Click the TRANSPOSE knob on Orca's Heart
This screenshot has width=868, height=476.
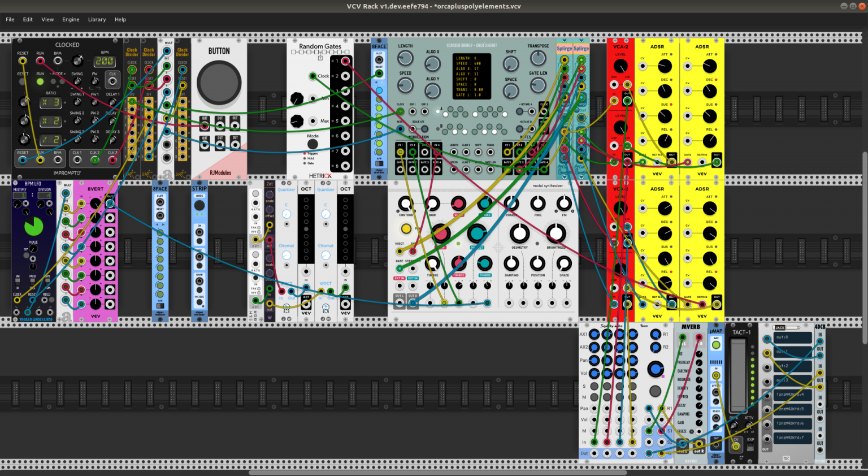[x=538, y=58]
